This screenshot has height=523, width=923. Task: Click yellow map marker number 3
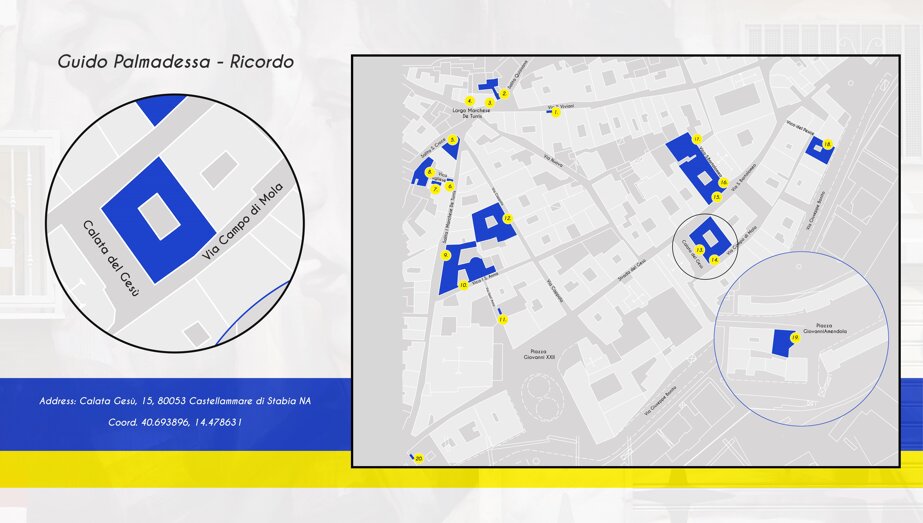coord(490,102)
